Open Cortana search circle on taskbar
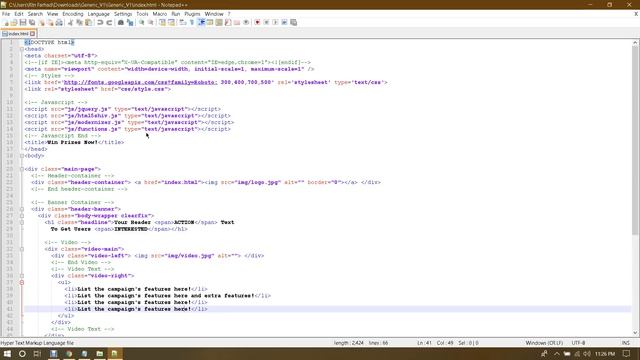 pyautogui.click(x=22, y=353)
